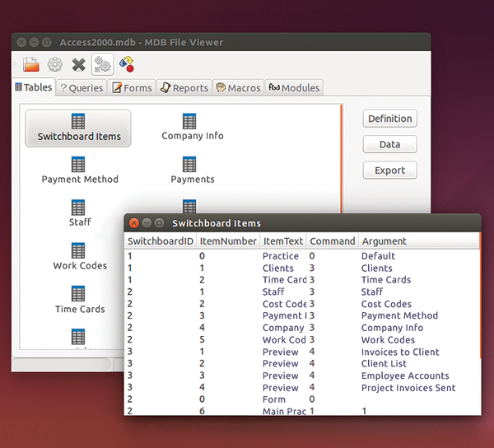Select the 'Main Prac' ItemText cell
Image resolution: width=494 pixels, height=448 pixels.
284,411
